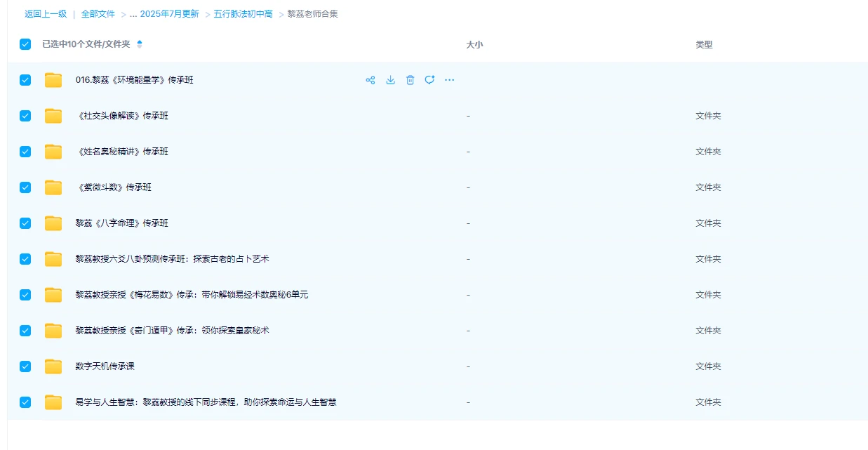Click folder icon of 《姓名奥秘精讲》传承班
The image size is (868, 450).
(53, 152)
